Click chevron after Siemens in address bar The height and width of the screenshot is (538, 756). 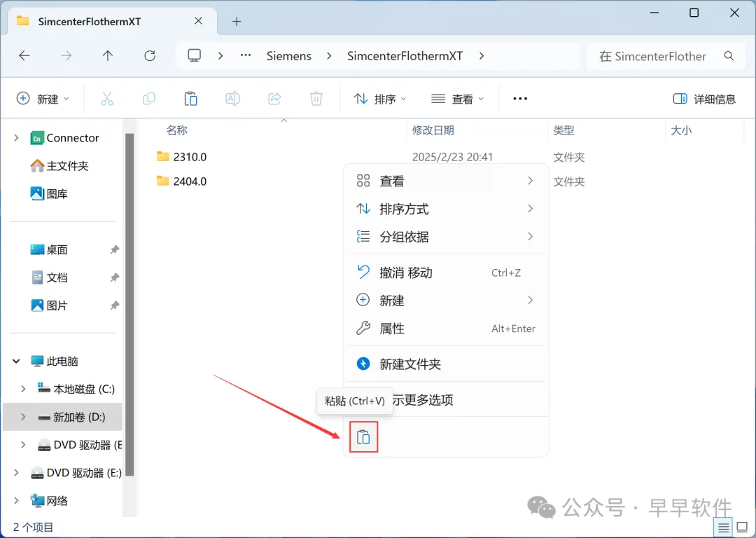click(329, 56)
